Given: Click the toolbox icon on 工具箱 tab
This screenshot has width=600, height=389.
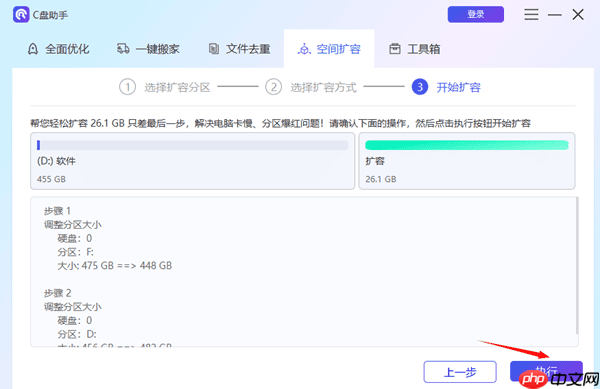Looking at the screenshot, I should tap(395, 49).
